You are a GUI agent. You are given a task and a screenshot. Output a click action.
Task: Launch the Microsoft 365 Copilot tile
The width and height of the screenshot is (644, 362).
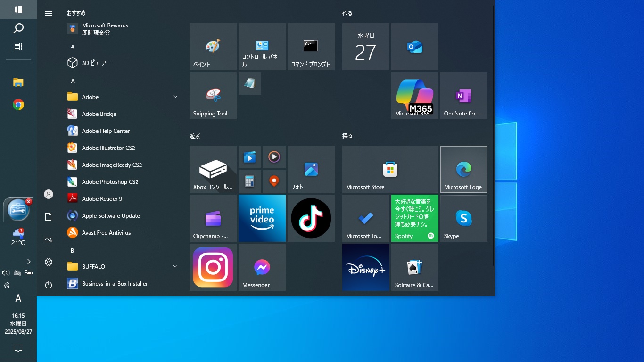pyautogui.click(x=415, y=96)
